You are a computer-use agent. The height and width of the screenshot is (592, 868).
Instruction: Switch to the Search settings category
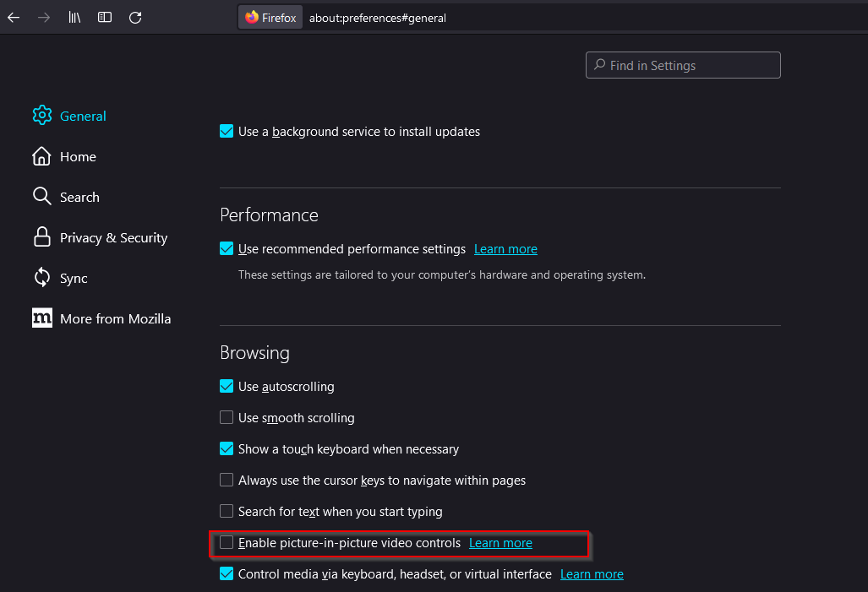(79, 197)
